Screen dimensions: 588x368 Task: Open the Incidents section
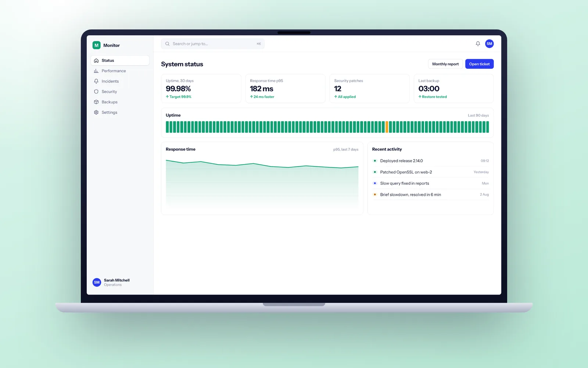(120, 81)
